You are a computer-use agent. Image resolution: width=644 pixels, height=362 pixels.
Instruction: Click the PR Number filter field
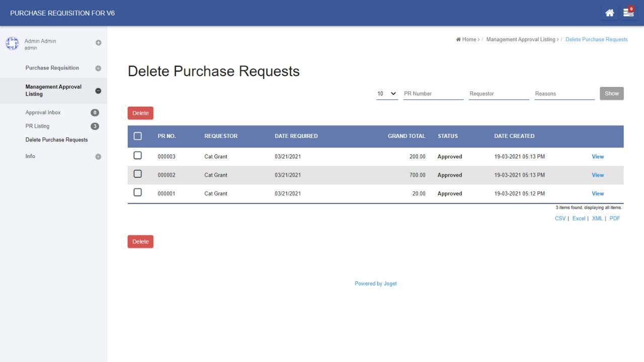tap(433, 94)
